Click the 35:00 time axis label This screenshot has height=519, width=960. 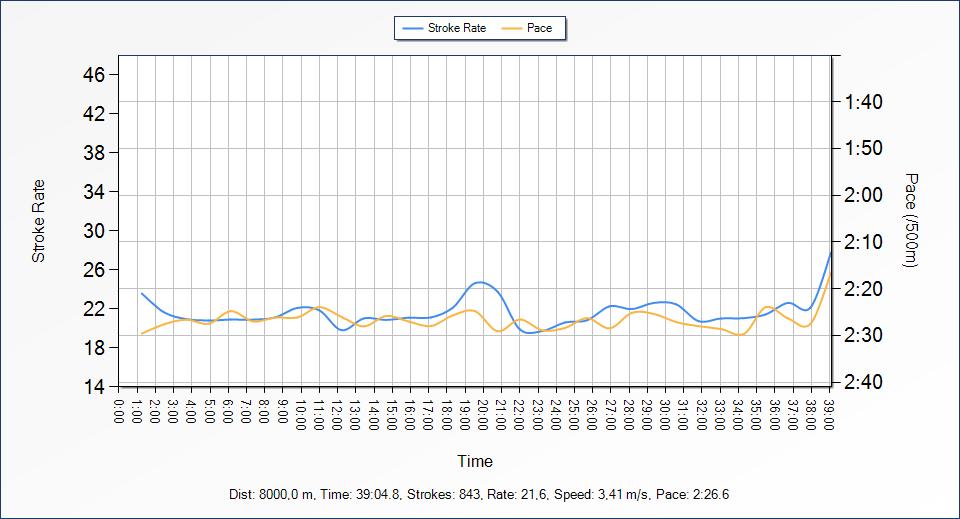click(x=756, y=414)
